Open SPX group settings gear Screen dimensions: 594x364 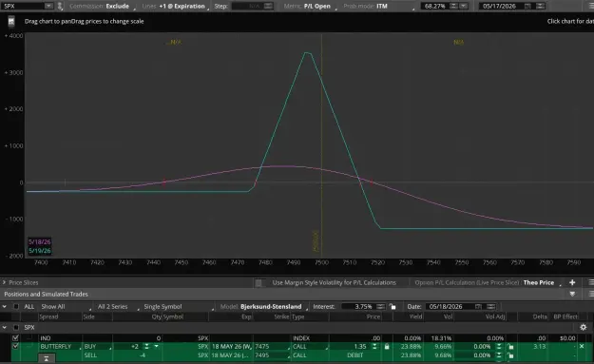pos(583,327)
